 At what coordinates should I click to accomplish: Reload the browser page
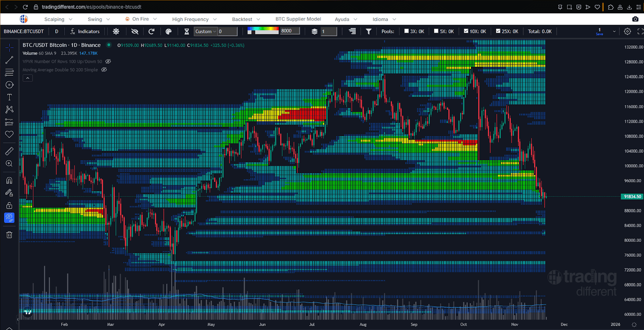click(25, 7)
